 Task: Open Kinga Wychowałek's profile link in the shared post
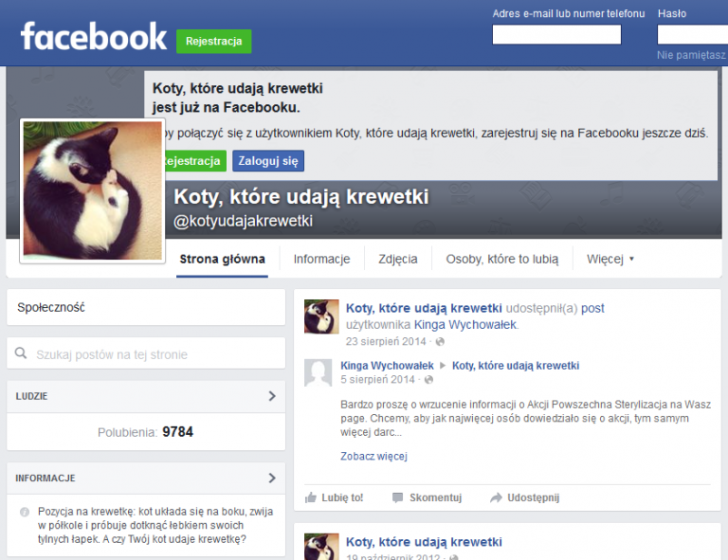click(465, 325)
